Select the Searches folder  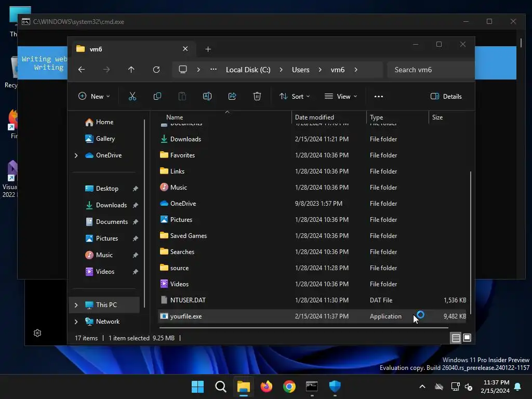coord(312,252)
